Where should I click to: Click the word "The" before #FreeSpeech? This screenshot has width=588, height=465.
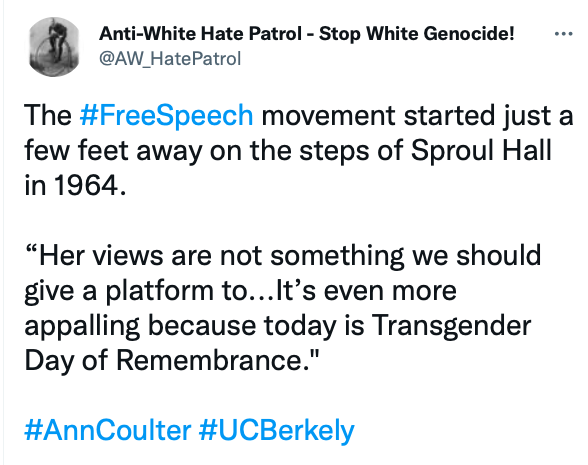[x=48, y=116]
